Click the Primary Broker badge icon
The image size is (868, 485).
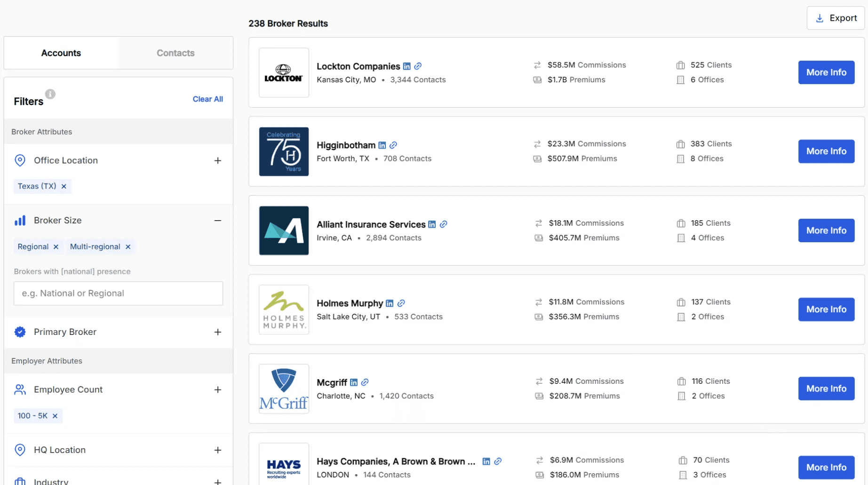(x=20, y=332)
